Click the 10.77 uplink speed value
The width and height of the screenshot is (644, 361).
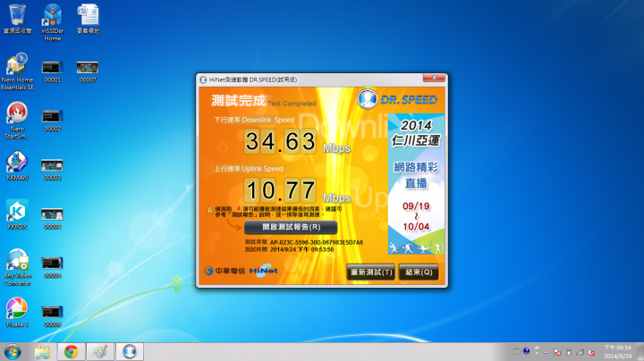pos(280,190)
